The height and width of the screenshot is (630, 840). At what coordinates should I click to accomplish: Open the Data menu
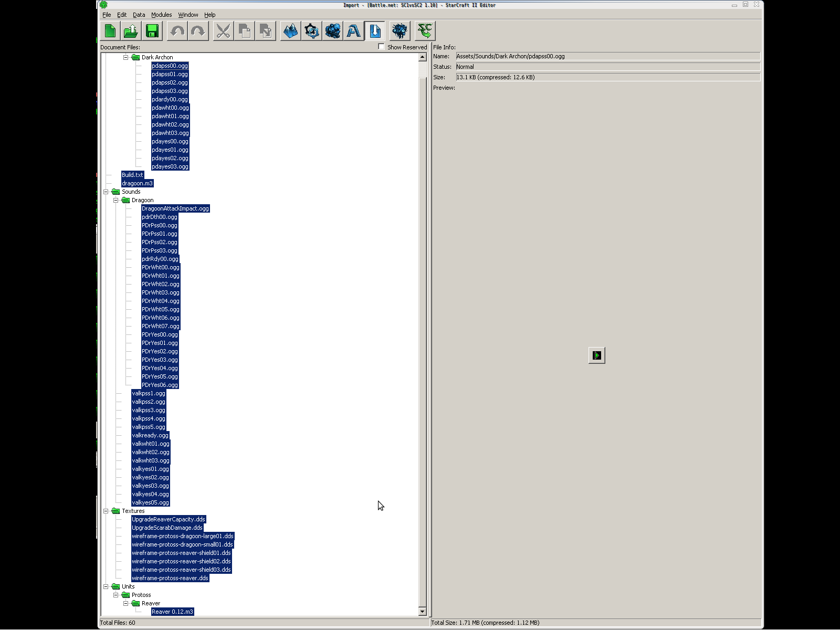pos(139,15)
